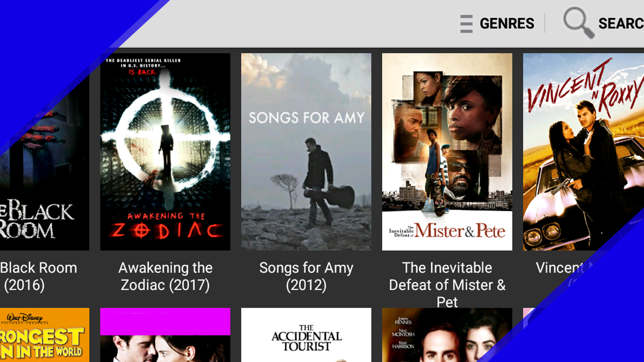
Task: Select the Mister & Pete movie poster
Action: (x=447, y=152)
